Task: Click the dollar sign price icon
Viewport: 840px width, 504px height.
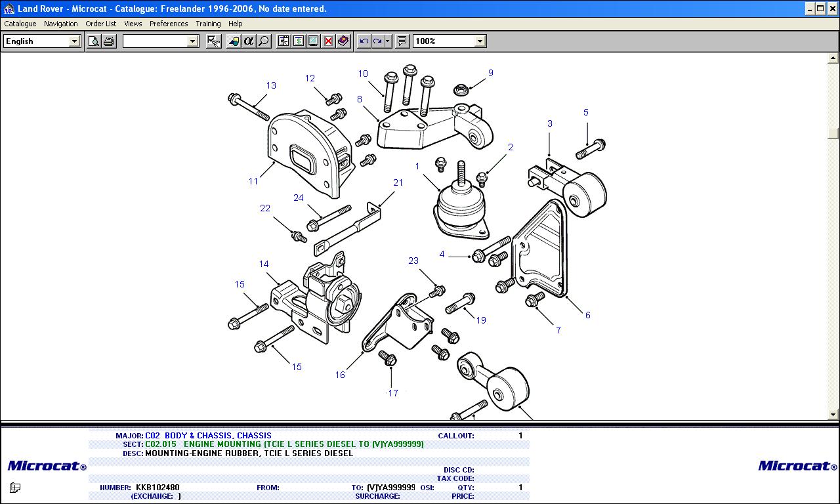Action: click(299, 41)
